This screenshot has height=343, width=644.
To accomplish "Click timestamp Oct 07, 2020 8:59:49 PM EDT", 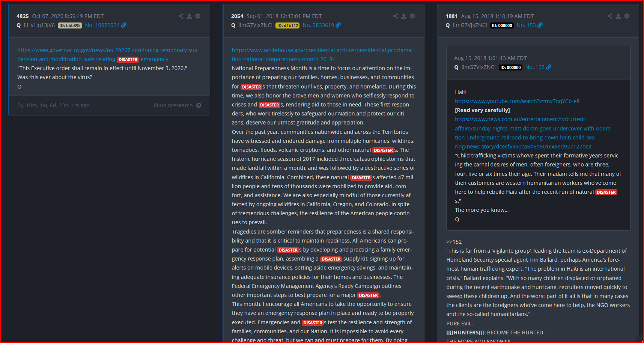I will click(68, 16).
